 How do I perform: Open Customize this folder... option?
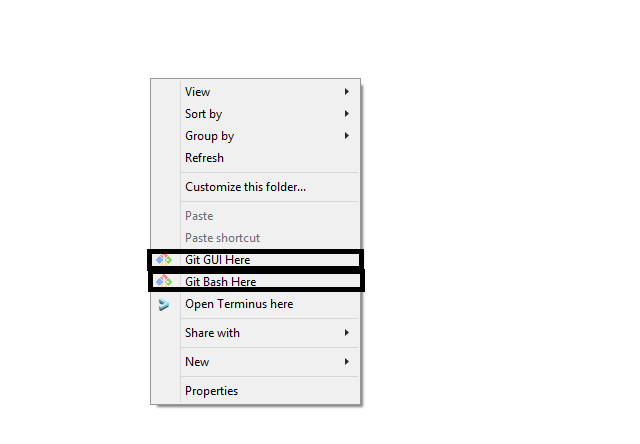tap(245, 187)
